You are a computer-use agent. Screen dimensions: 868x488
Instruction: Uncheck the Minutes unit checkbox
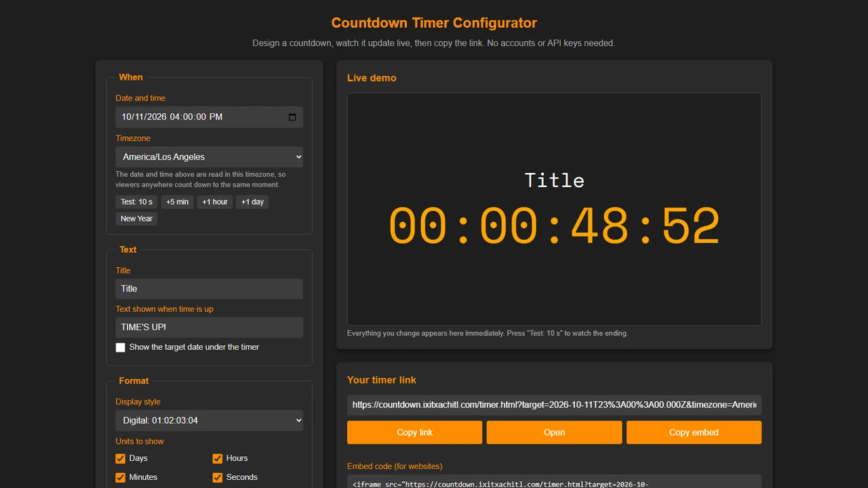click(x=121, y=478)
